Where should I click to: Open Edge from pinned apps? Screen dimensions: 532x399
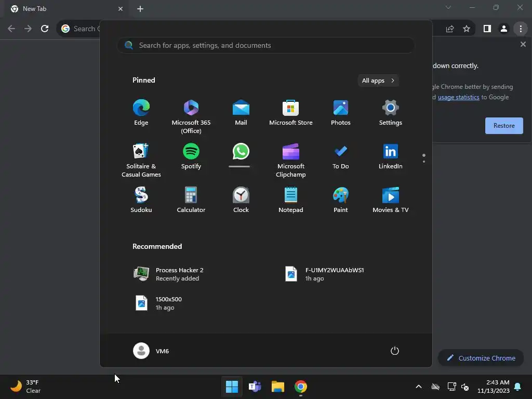[141, 113]
